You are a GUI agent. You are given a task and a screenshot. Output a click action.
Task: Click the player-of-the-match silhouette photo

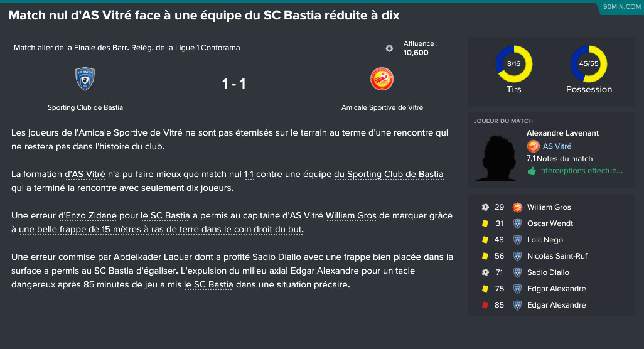(496, 158)
